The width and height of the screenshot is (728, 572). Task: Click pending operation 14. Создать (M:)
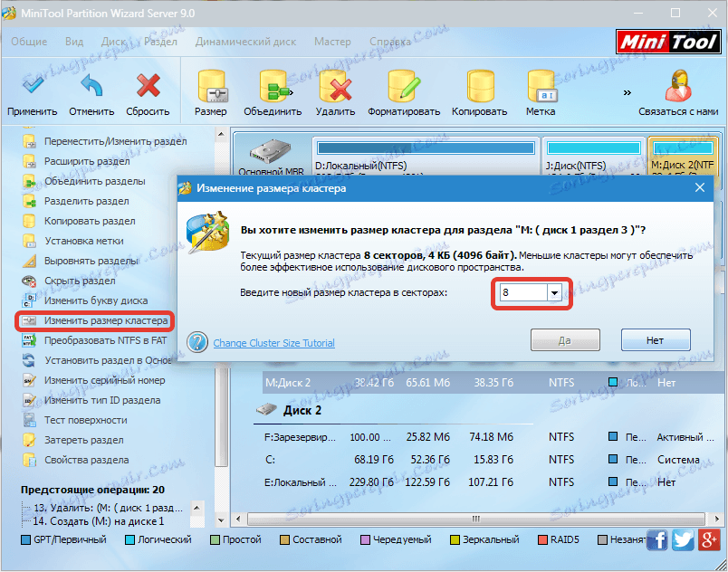(98, 521)
